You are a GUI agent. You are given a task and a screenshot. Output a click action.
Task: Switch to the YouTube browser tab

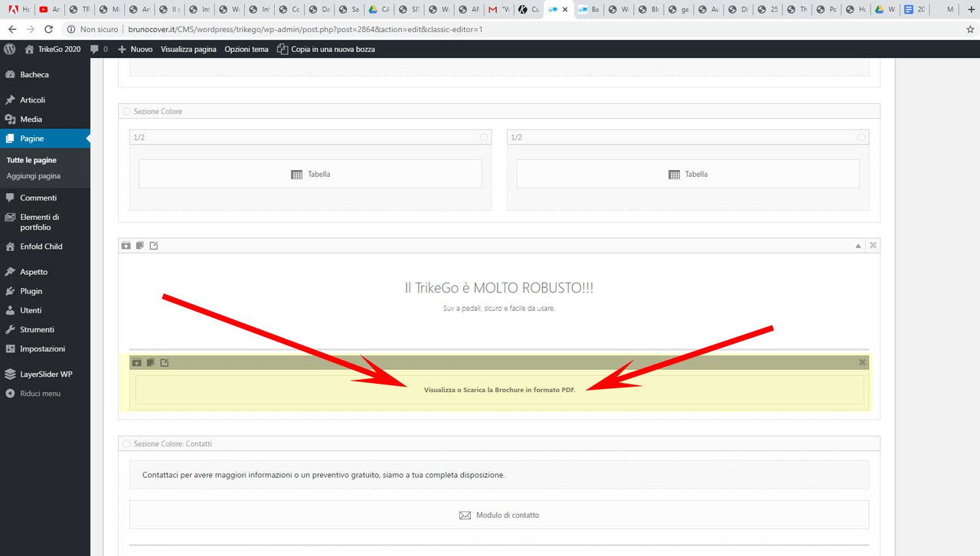(50, 9)
